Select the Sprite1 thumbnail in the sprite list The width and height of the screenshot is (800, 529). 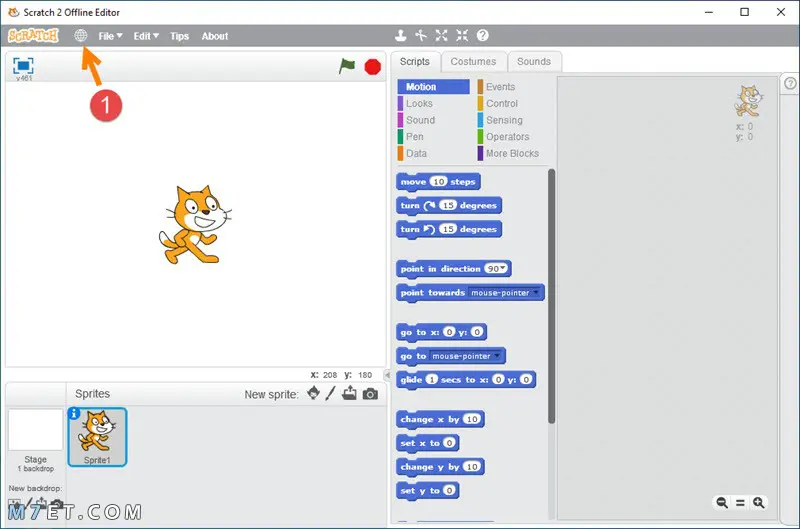[97, 437]
